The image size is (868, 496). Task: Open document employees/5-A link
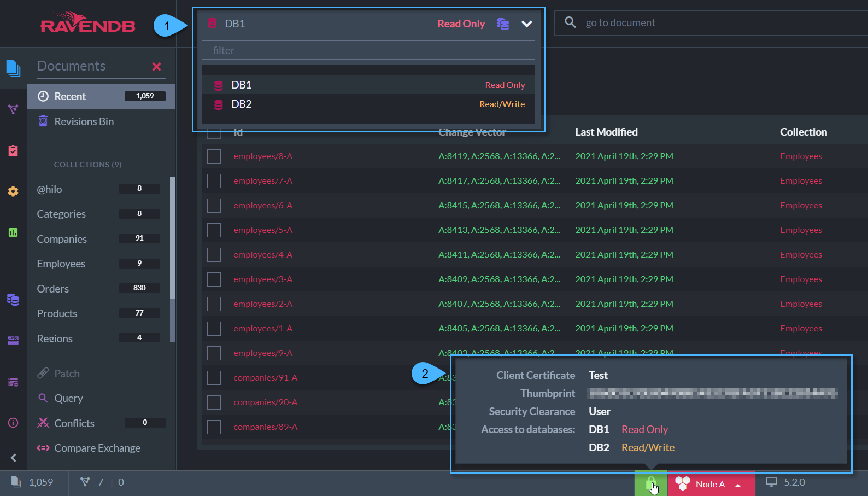pyautogui.click(x=263, y=230)
